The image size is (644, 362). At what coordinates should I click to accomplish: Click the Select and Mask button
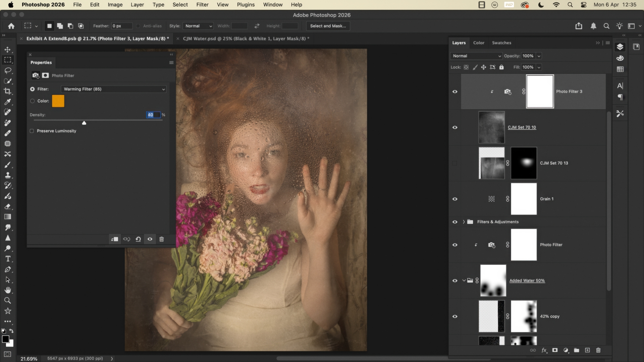pos(328,26)
